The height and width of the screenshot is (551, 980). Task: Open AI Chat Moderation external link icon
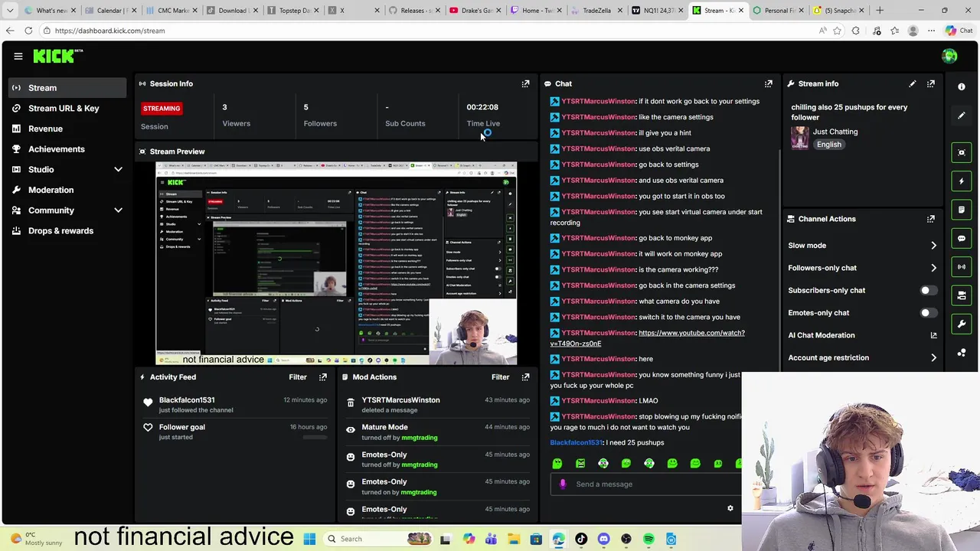coord(933,335)
